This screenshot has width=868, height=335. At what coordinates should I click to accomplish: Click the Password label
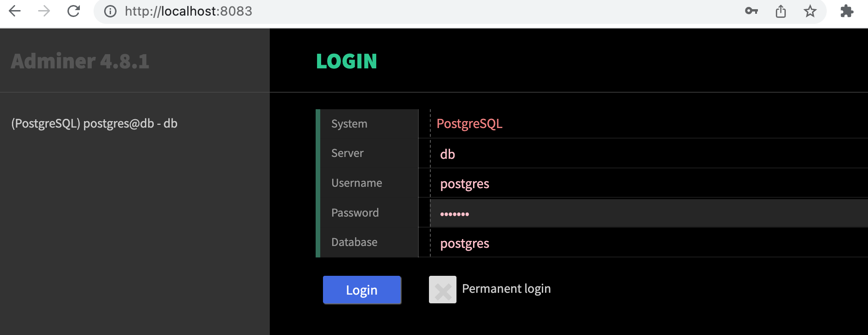tap(355, 213)
